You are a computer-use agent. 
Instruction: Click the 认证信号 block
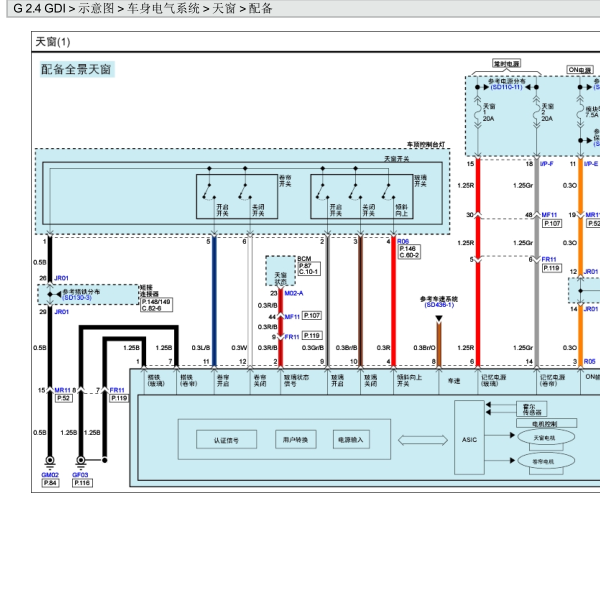227,439
